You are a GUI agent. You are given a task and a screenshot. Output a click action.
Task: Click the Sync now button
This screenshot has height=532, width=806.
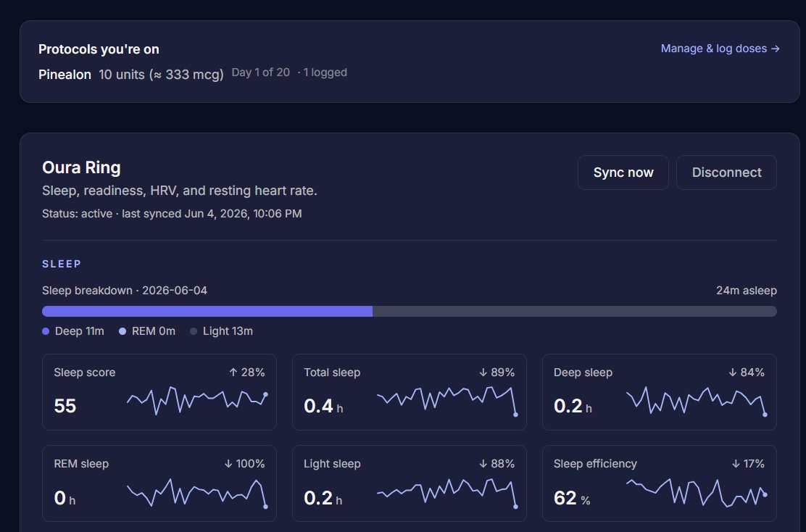(623, 173)
